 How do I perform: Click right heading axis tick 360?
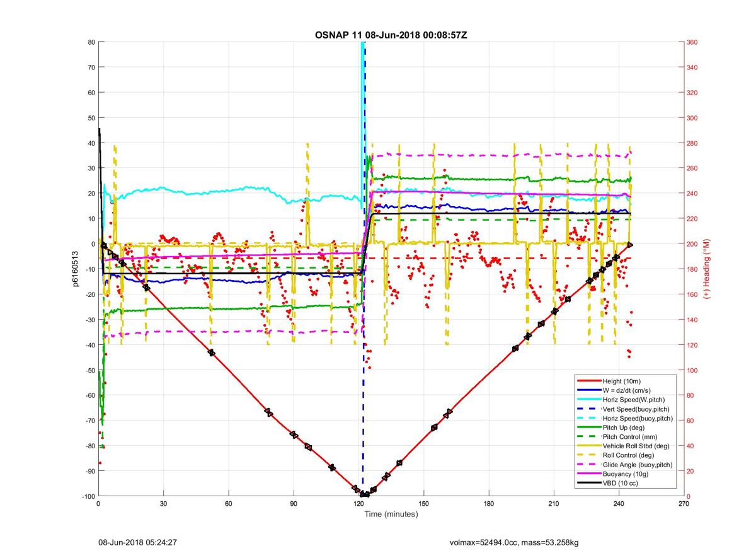tap(692, 42)
